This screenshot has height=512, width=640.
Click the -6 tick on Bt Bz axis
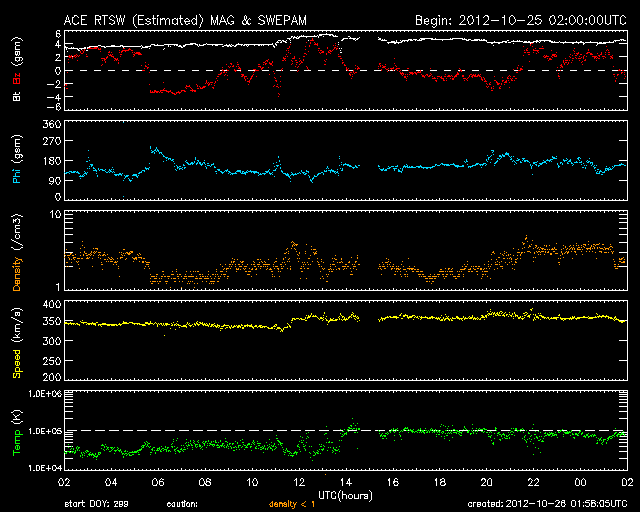tap(54, 107)
